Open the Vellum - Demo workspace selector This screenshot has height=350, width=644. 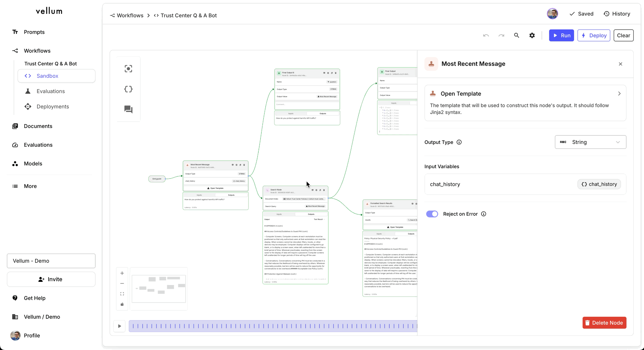(51, 261)
